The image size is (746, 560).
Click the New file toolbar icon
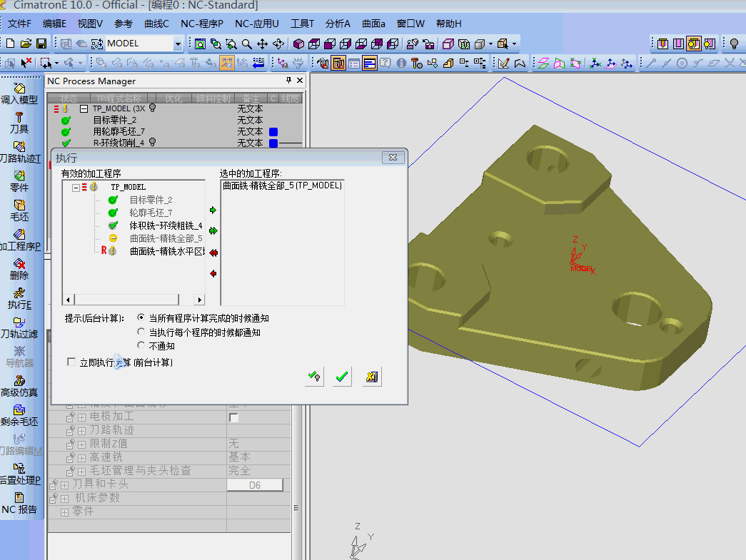10,44
